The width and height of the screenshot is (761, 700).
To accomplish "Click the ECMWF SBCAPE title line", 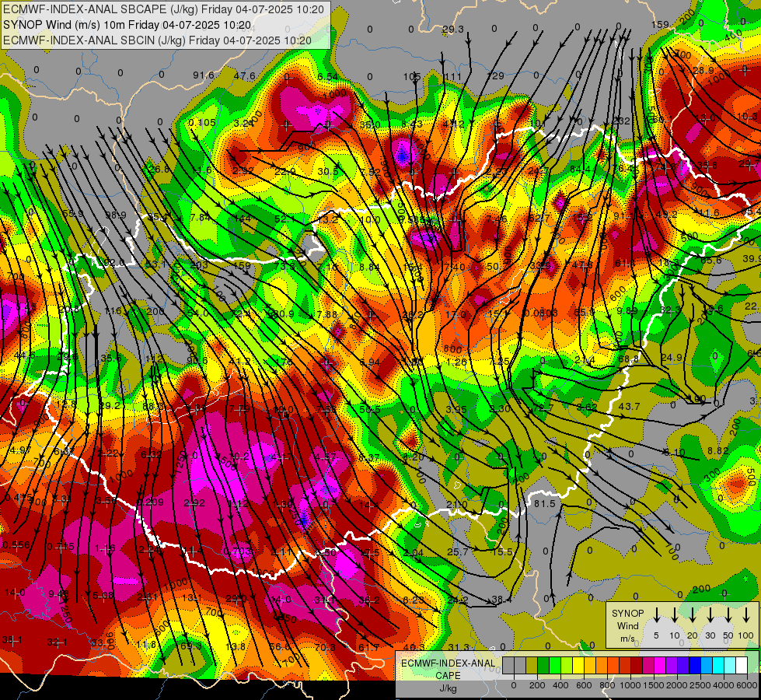I will point(163,9).
